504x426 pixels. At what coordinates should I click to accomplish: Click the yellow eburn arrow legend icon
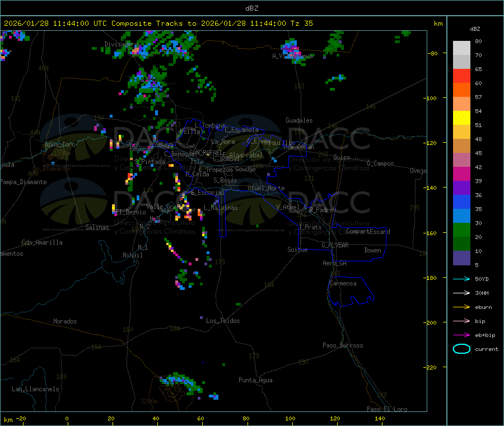[461, 307]
